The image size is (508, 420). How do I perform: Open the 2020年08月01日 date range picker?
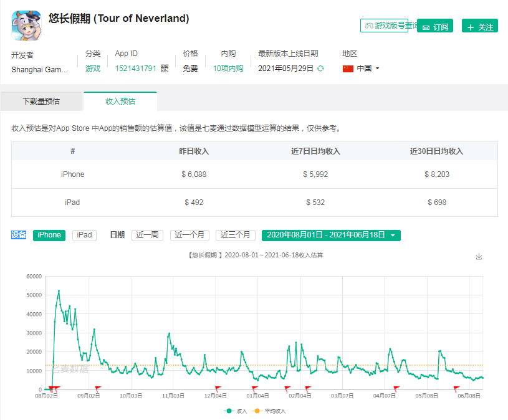click(331, 235)
